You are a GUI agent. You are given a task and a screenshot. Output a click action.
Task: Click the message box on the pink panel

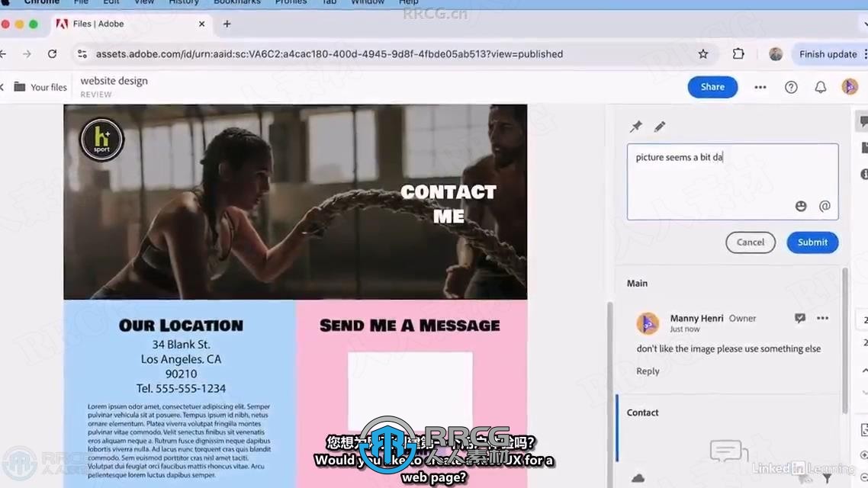410,392
